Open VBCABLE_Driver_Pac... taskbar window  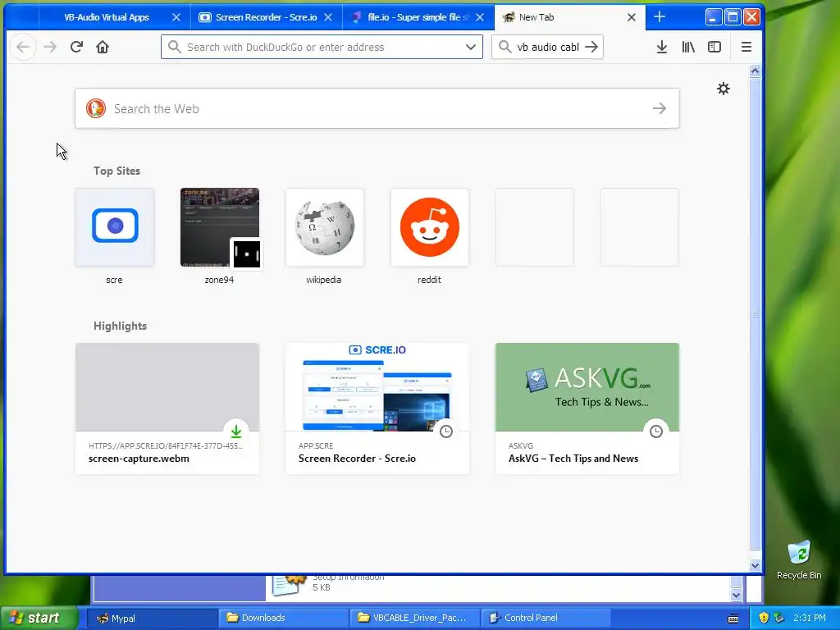coord(414,618)
